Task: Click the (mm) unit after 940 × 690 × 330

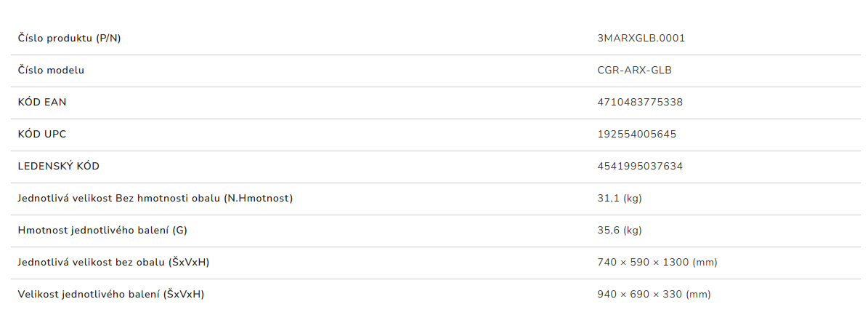Action: point(698,294)
